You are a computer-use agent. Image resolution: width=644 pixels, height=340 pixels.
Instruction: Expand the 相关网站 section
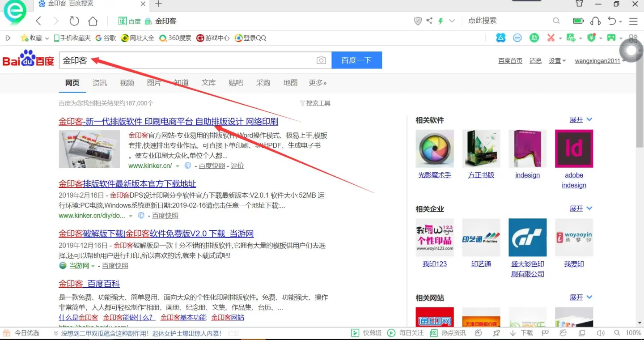(581, 297)
